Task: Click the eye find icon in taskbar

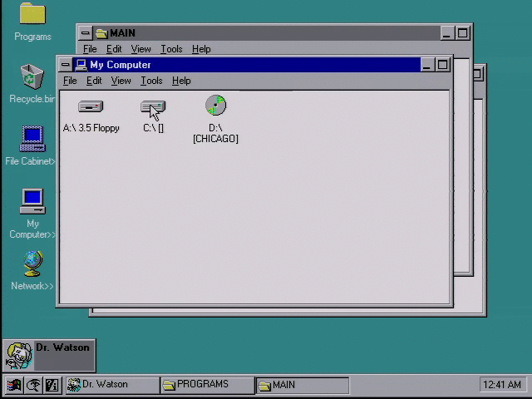Action: click(33, 385)
